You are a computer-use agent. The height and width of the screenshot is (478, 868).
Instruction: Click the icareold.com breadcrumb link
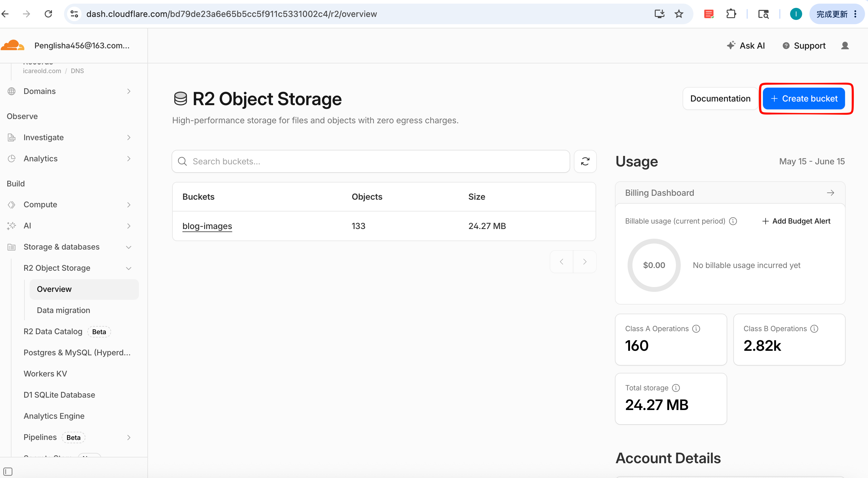click(x=42, y=71)
